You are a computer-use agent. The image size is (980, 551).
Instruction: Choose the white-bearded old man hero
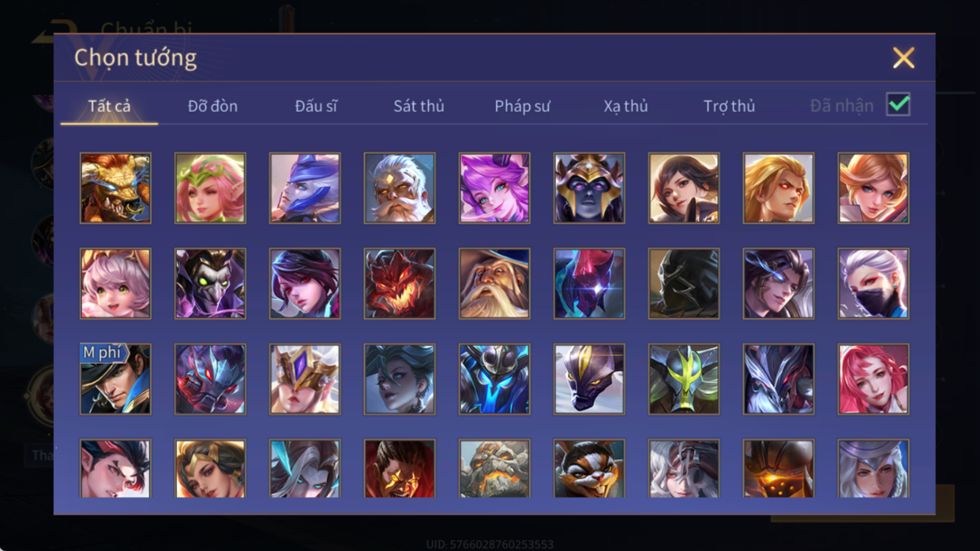[400, 188]
